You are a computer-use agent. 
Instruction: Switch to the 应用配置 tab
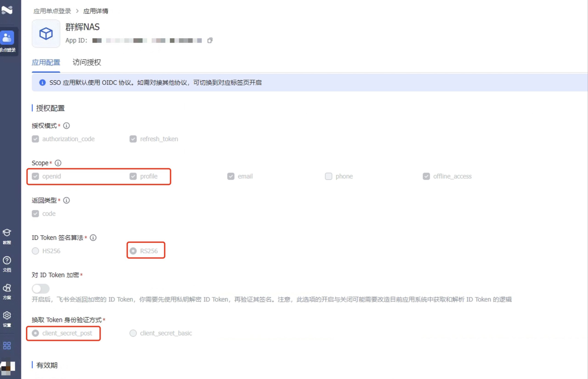(x=46, y=62)
